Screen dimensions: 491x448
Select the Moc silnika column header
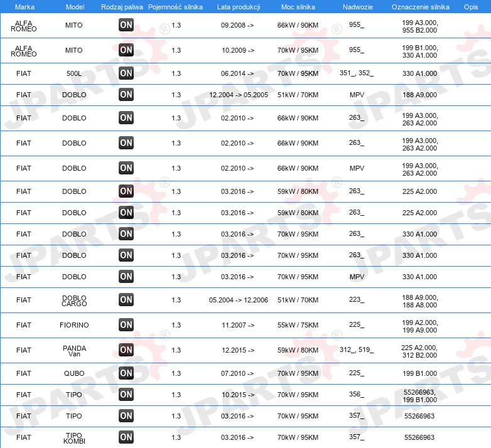[x=298, y=7]
